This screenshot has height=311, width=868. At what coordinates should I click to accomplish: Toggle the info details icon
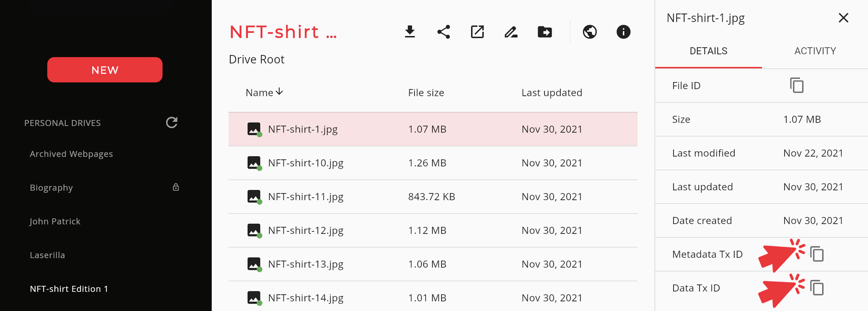(623, 32)
